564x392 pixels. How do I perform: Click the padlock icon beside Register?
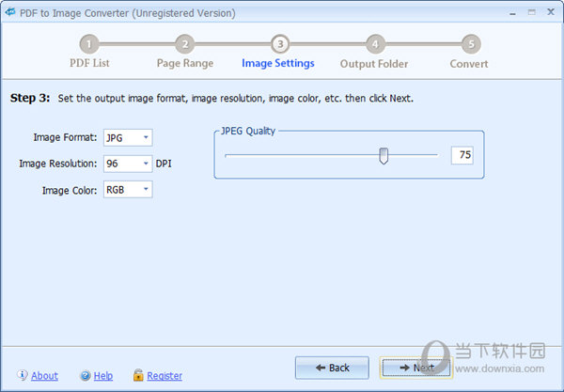click(138, 375)
